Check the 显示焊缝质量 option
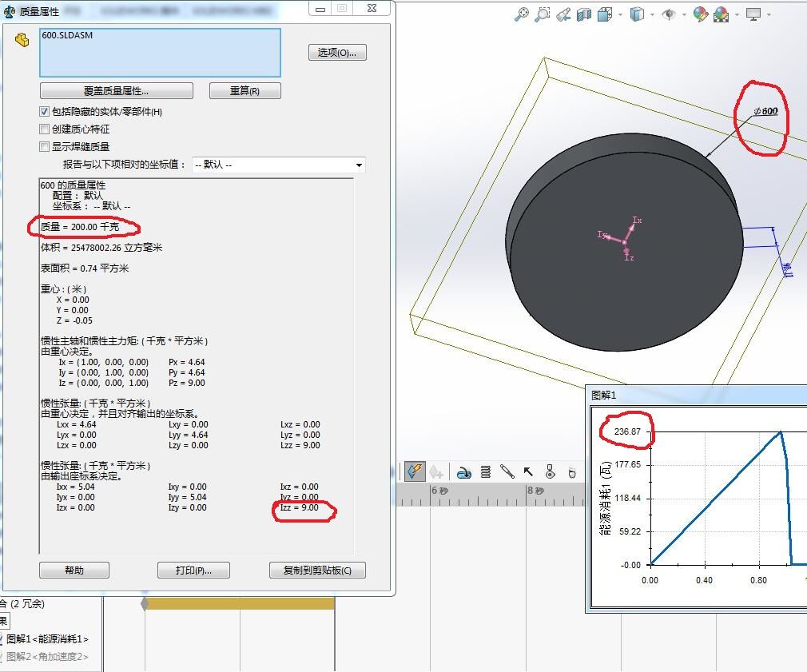Image resolution: width=807 pixels, height=672 pixels. point(45,147)
